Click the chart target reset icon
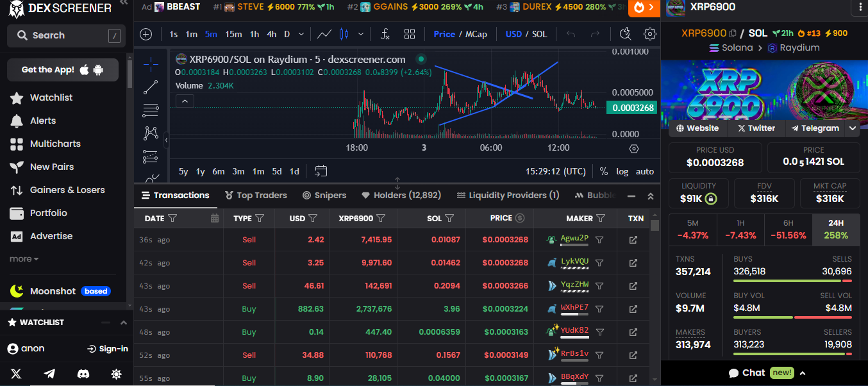Viewport: 868px width, 386px height. click(634, 149)
